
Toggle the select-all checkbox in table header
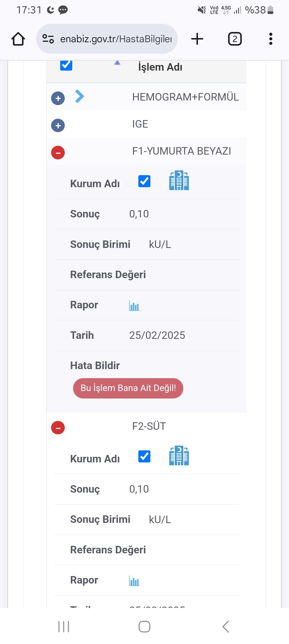(66, 65)
